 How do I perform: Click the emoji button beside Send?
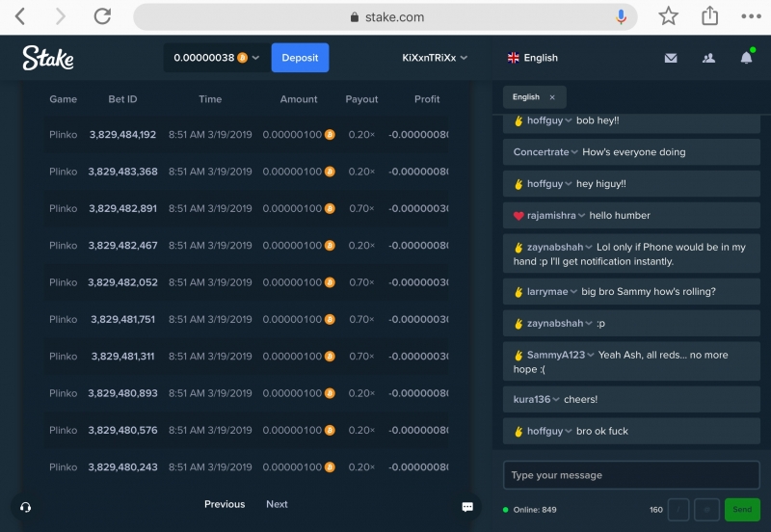[x=706, y=510]
